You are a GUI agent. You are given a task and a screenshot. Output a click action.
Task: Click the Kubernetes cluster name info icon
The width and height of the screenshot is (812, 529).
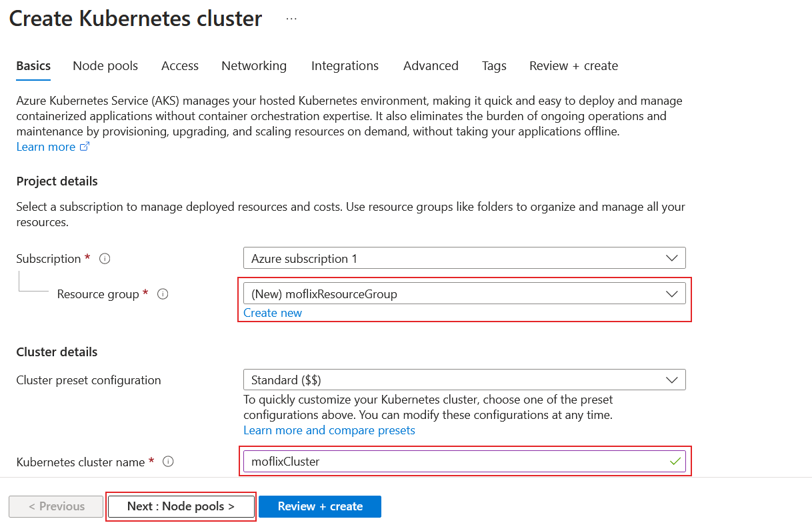[169, 462]
